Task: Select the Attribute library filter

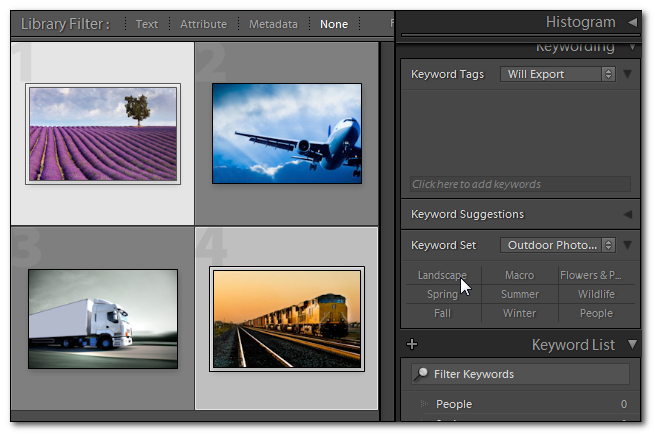Action: (x=203, y=24)
